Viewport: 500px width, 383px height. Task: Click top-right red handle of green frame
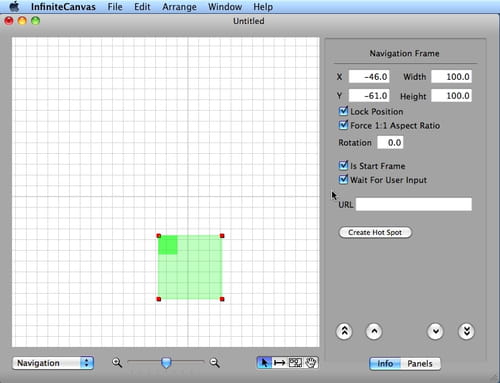coord(222,236)
